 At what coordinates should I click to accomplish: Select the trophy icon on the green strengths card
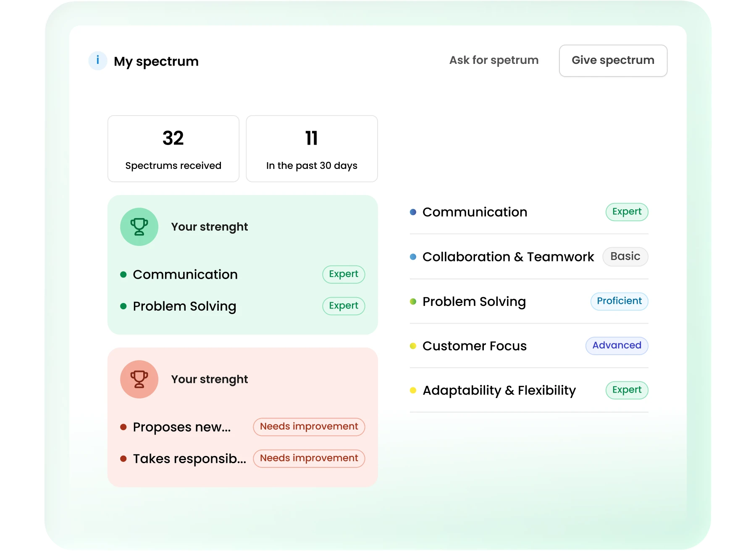(x=139, y=227)
